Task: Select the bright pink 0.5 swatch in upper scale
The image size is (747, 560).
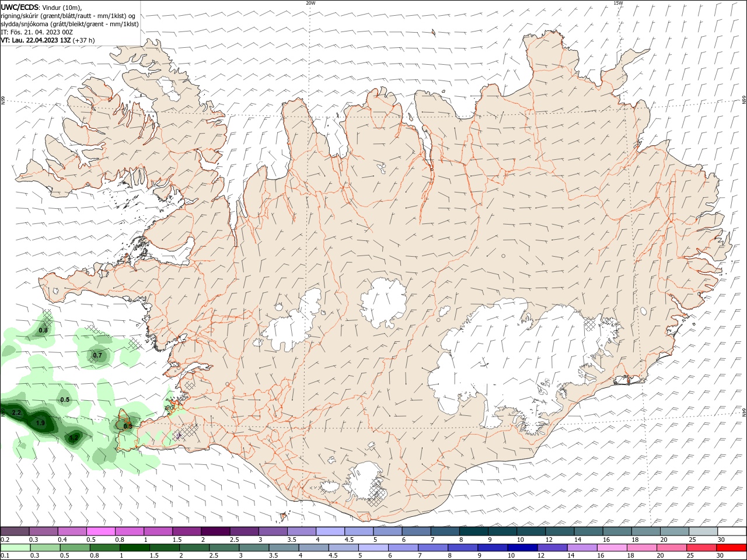Action: click(x=101, y=531)
